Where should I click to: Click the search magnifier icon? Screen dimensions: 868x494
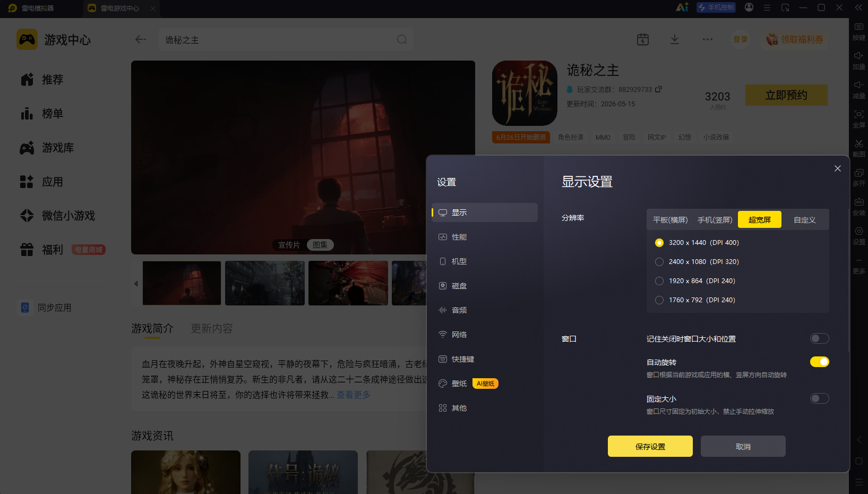[402, 39]
